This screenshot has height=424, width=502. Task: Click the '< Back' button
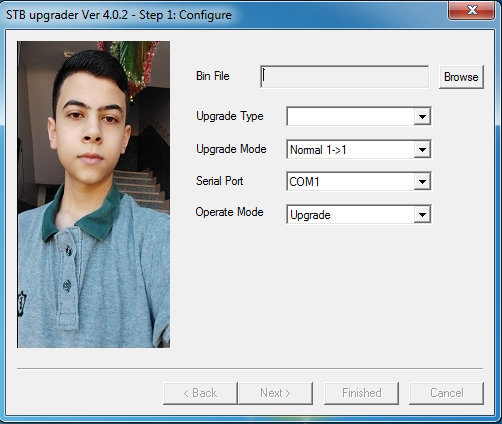pyautogui.click(x=200, y=393)
